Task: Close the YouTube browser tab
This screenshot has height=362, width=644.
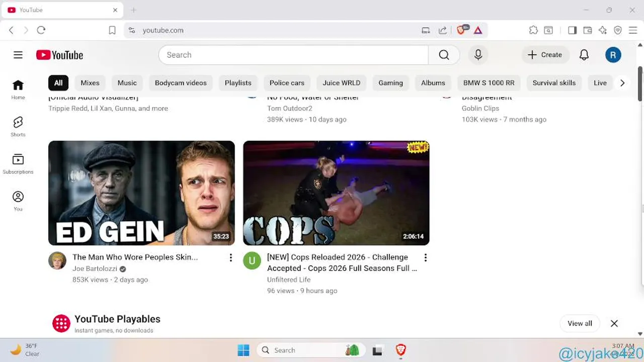Action: [x=115, y=10]
